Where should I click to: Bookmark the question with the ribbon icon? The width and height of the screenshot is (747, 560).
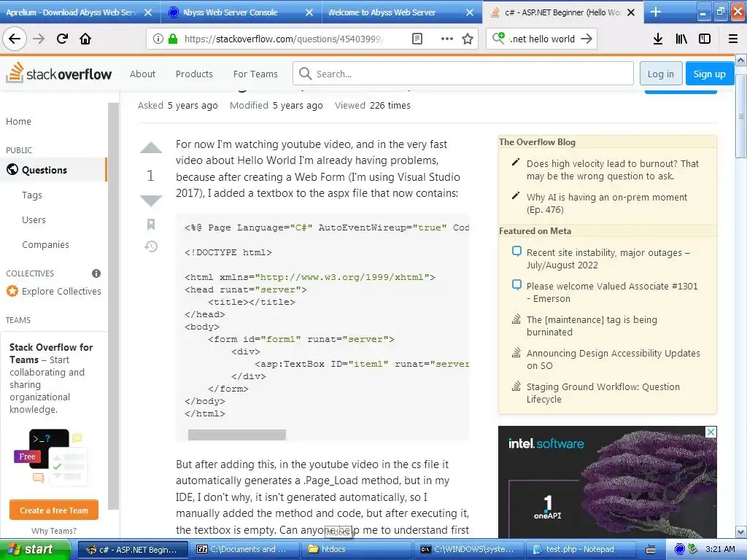pyautogui.click(x=151, y=225)
